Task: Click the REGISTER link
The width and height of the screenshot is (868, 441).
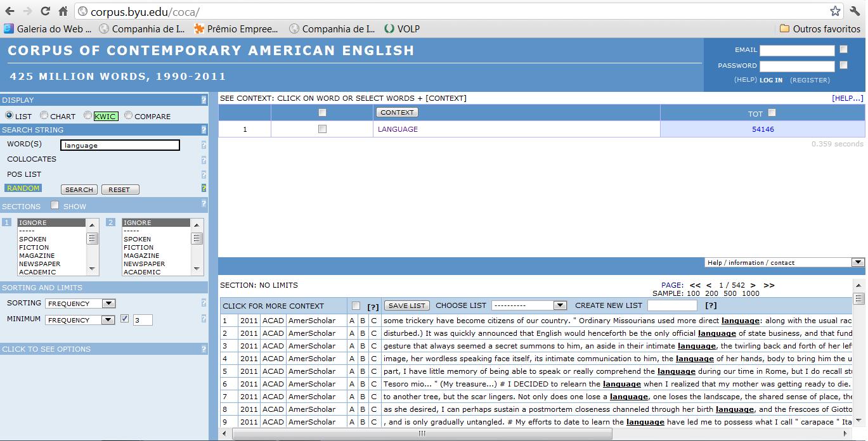Action: click(810, 80)
